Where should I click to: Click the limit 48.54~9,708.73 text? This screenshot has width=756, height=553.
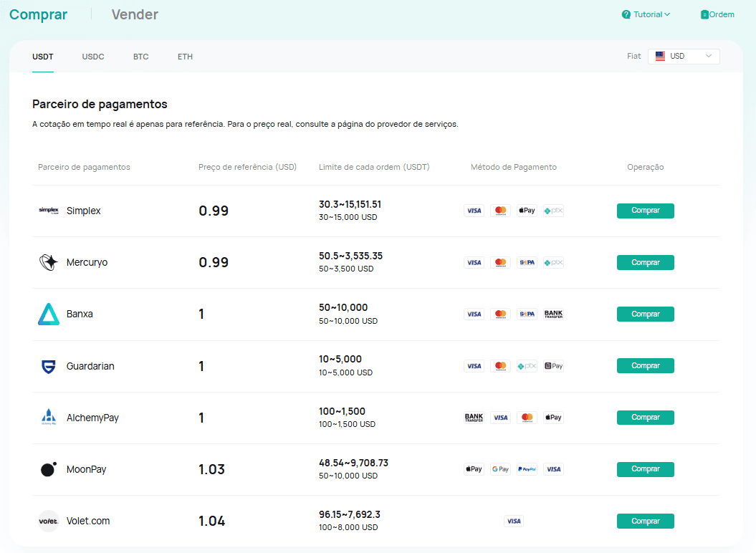[x=353, y=463]
